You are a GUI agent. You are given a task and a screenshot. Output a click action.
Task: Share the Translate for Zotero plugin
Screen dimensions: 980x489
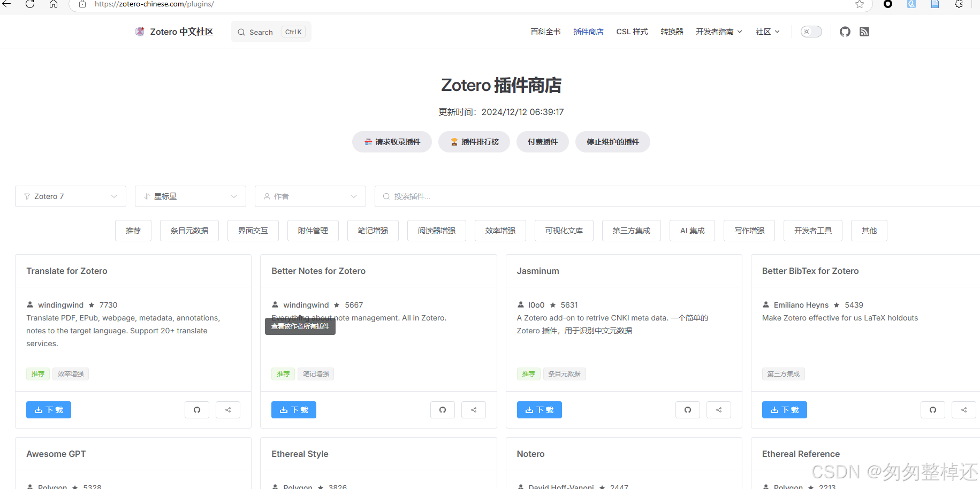click(x=228, y=410)
